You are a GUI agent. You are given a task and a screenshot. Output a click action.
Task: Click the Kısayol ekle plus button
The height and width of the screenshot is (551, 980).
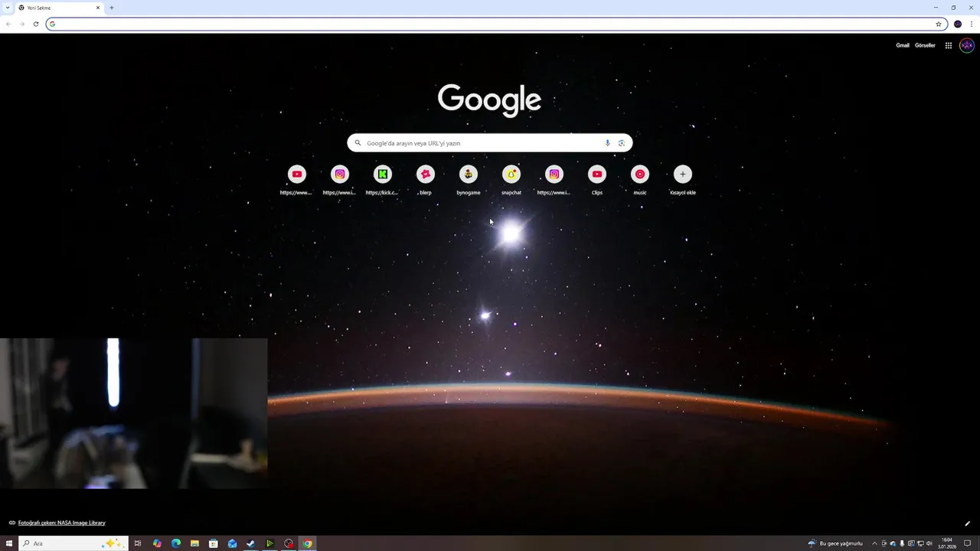point(683,174)
